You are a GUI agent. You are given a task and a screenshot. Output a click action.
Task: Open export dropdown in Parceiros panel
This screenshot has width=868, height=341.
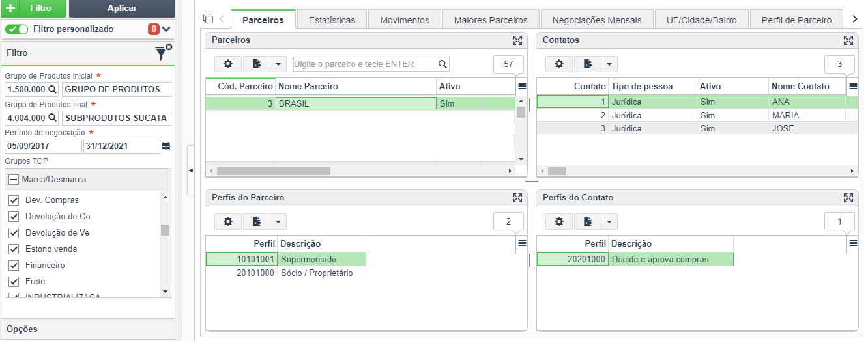[x=278, y=64]
